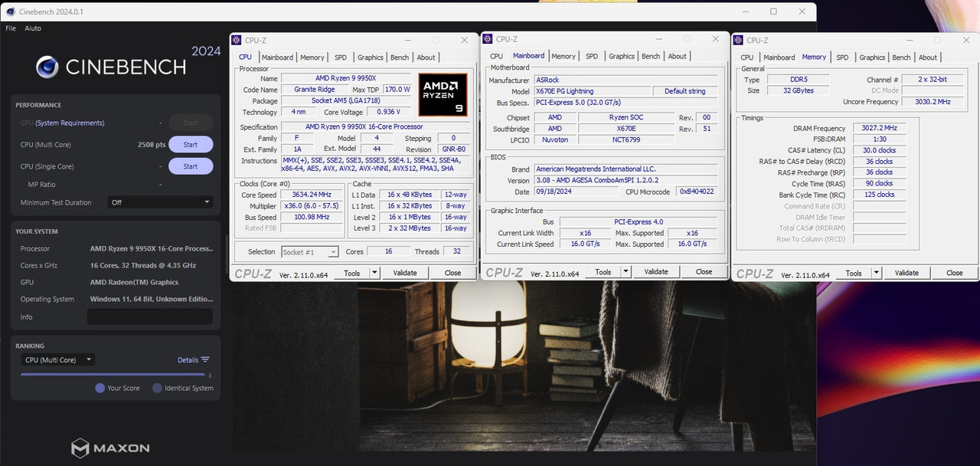
Task: Switch to CPU tab in the Memory window
Action: pos(746,57)
